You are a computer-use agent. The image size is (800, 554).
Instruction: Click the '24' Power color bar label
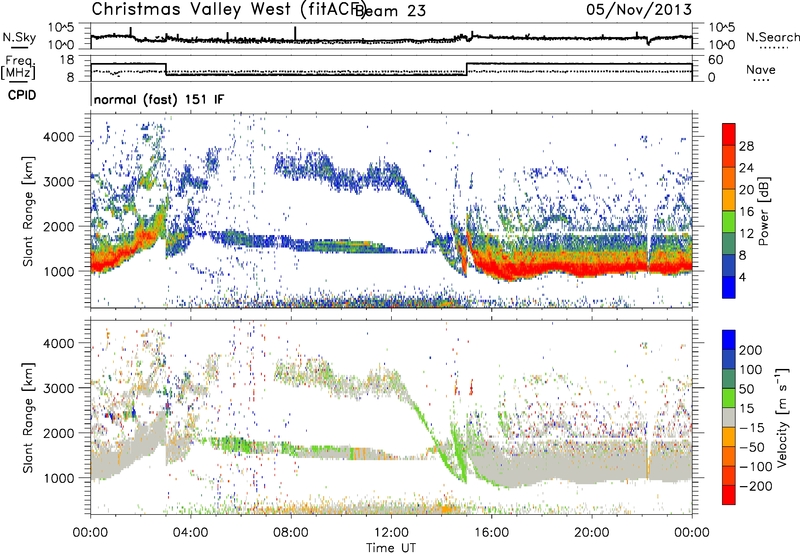point(746,168)
